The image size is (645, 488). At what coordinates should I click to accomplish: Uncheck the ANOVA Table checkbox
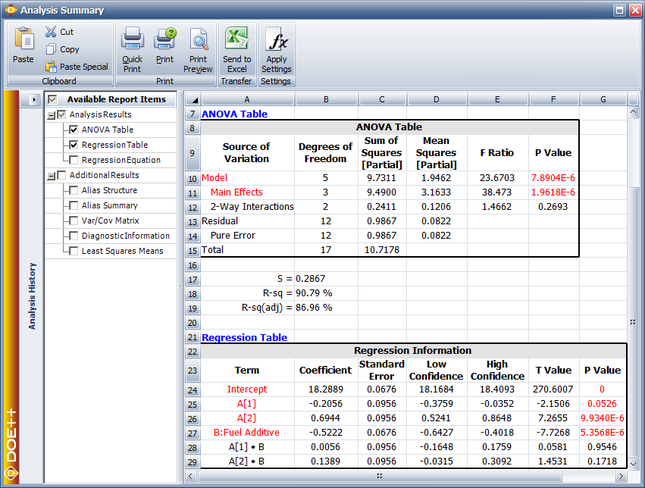pos(74,130)
